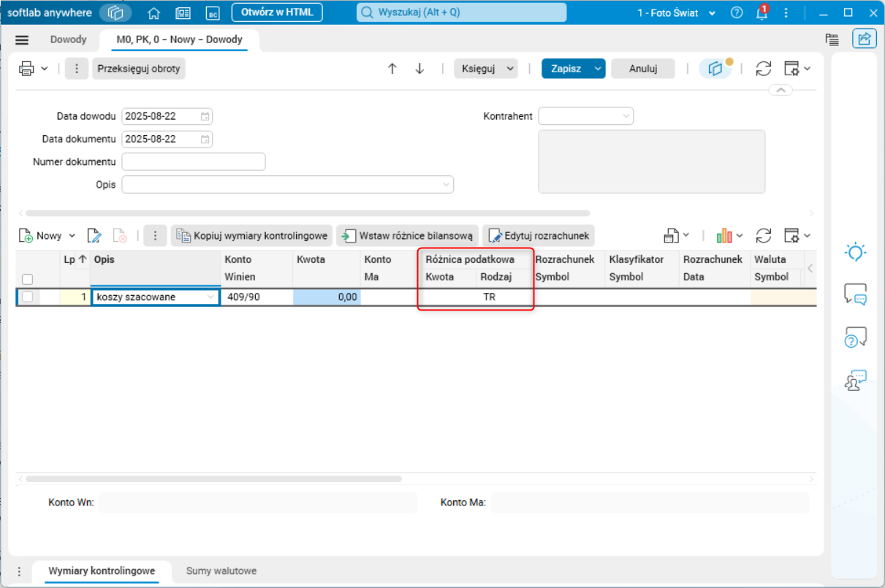Refresh the grid with lower refresh icon
Viewport: 885px width, 588px height.
tap(764, 235)
